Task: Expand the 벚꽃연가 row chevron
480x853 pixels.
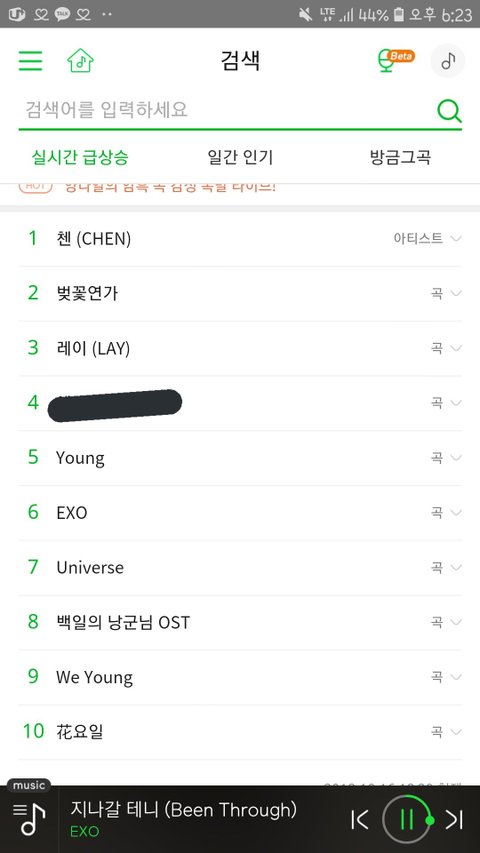Action: tap(457, 293)
